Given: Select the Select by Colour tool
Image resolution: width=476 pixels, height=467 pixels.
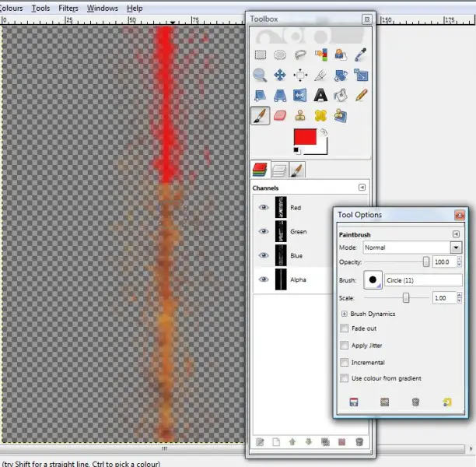Looking at the screenshot, I should coord(321,55).
